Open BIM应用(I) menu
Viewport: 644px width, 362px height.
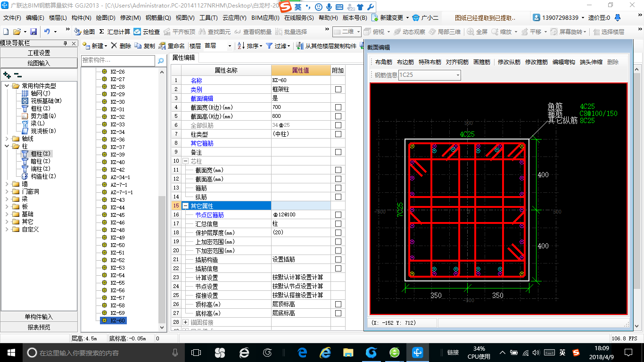[x=265, y=18]
